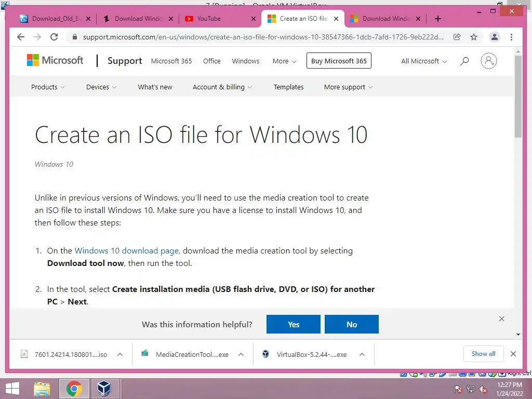Open Chrome three-dot menu
532x399 pixels.
pyautogui.click(x=511, y=37)
